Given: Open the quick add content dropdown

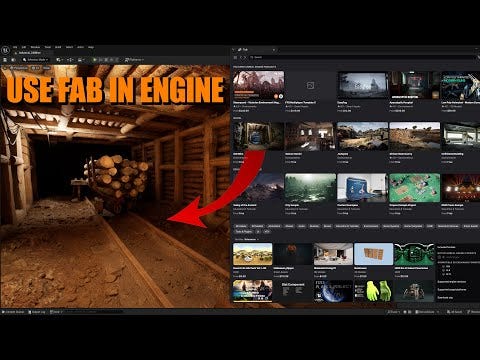Looking at the screenshot, I should tap(60, 60).
